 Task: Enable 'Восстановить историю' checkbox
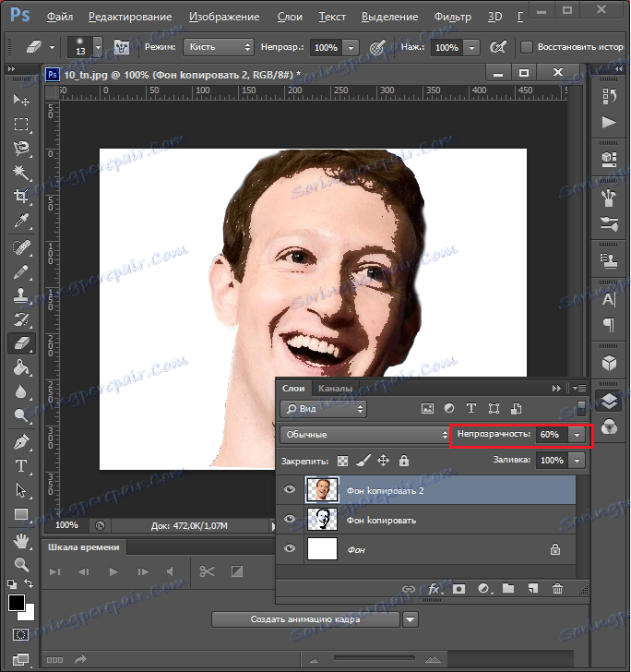pos(527,47)
